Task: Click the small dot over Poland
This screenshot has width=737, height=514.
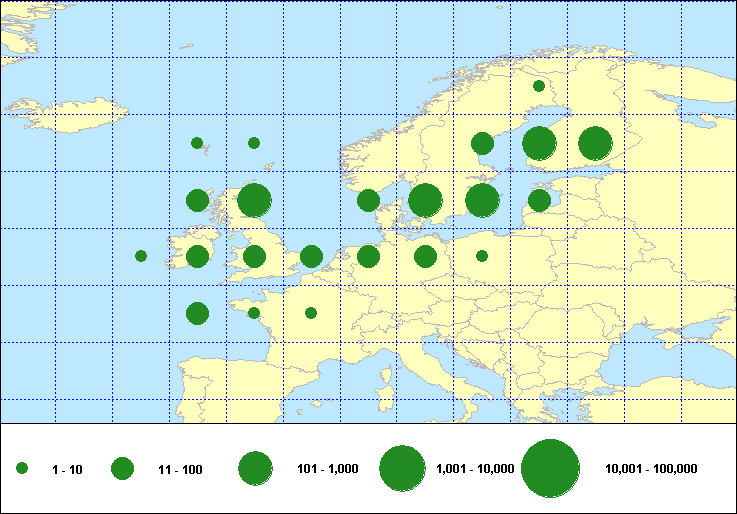Action: coord(482,256)
